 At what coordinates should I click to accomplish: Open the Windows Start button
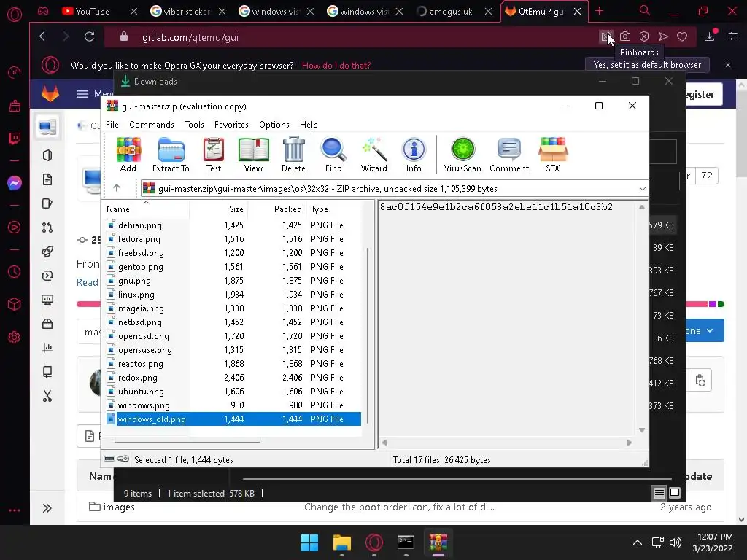pos(309,542)
